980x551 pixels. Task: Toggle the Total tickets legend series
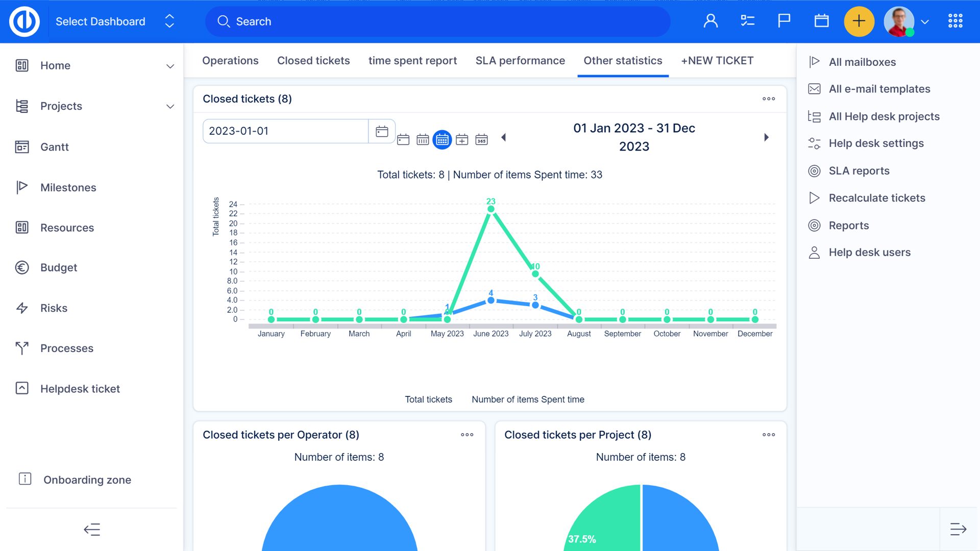tap(428, 399)
